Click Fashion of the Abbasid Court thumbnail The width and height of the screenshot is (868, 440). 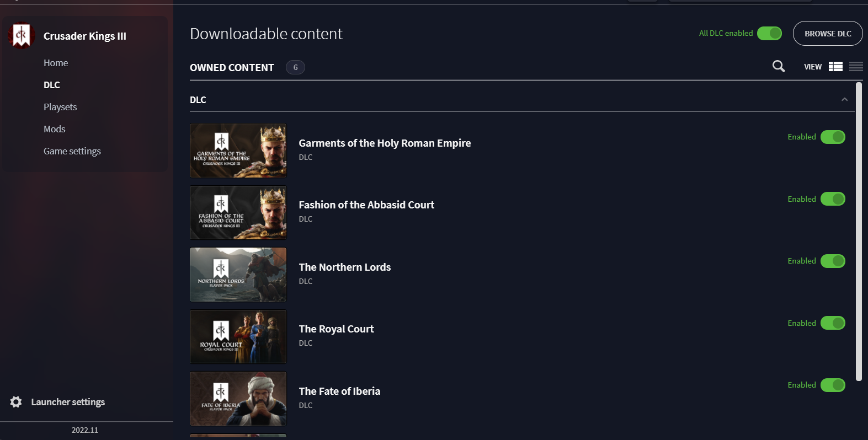pyautogui.click(x=238, y=213)
